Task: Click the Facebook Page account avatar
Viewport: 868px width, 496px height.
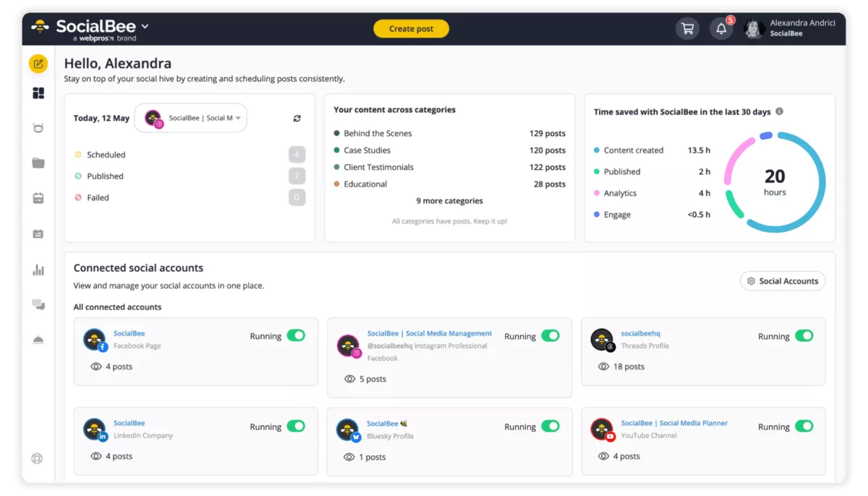Action: (95, 340)
